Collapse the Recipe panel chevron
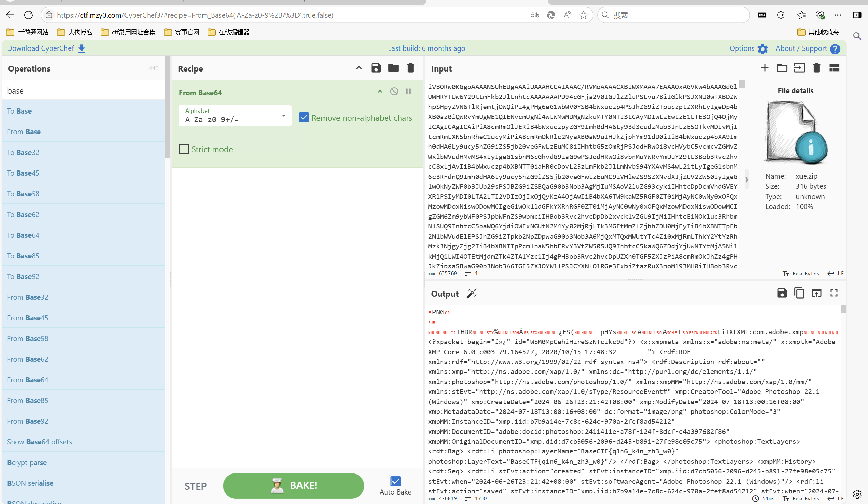The width and height of the screenshot is (868, 504). coord(359,68)
